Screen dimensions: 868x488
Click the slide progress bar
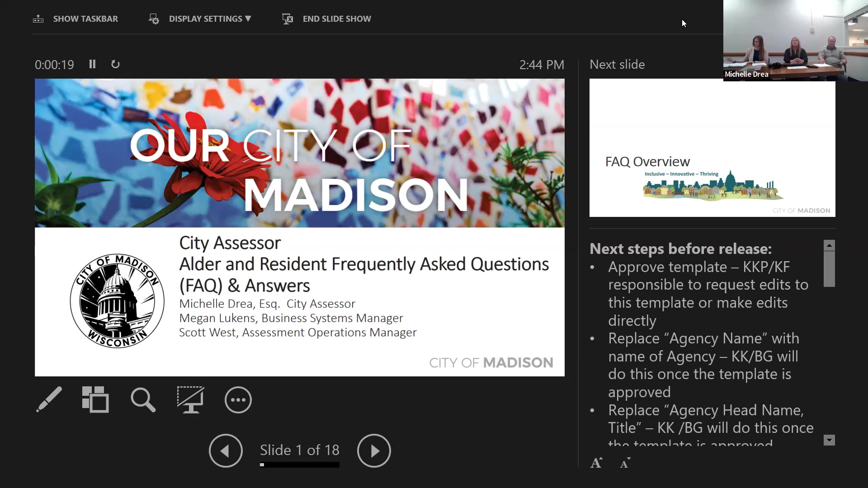[x=299, y=465]
